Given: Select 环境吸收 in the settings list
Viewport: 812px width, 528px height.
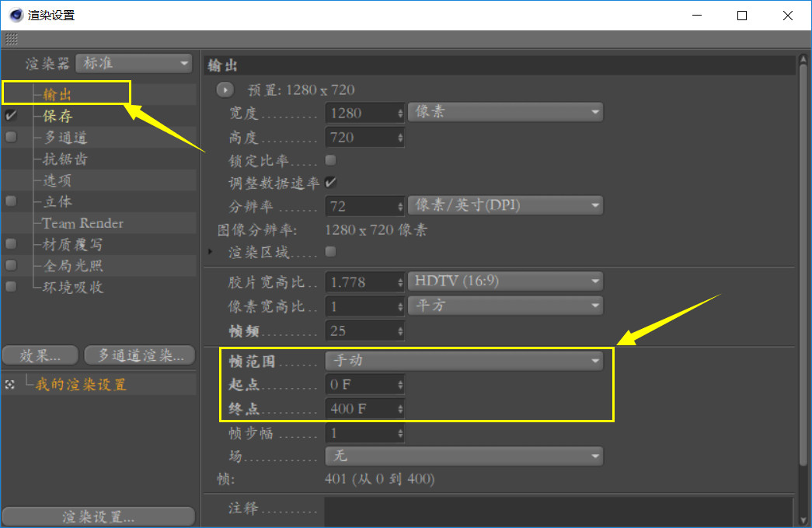Looking at the screenshot, I should 72,286.
